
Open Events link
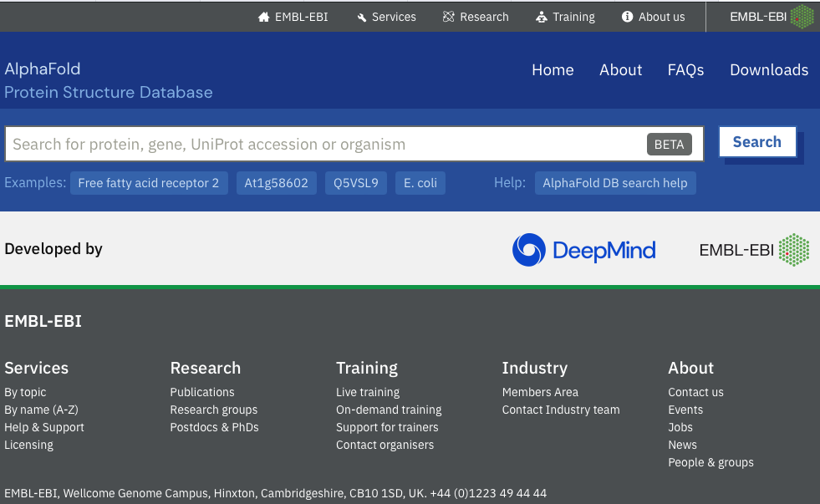point(685,410)
